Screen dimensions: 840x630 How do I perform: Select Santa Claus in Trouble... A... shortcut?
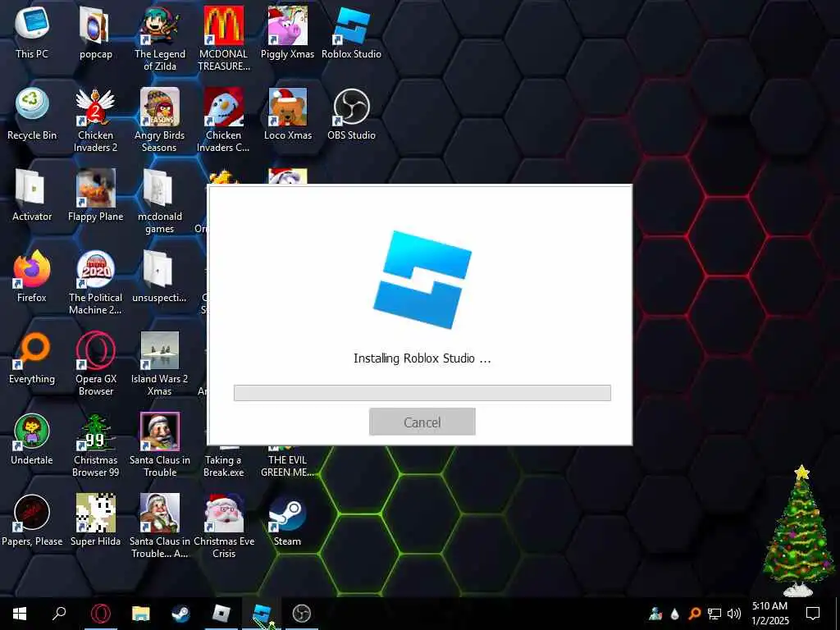coord(160,527)
